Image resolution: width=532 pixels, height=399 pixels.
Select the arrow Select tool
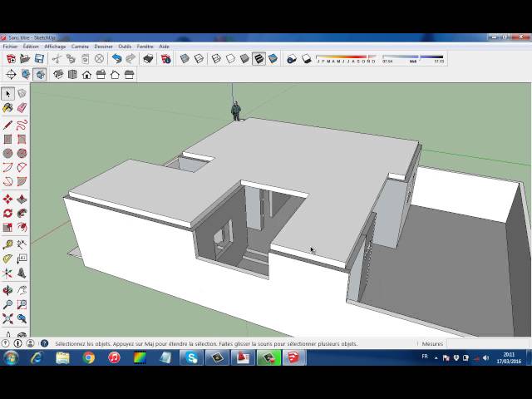click(x=8, y=94)
